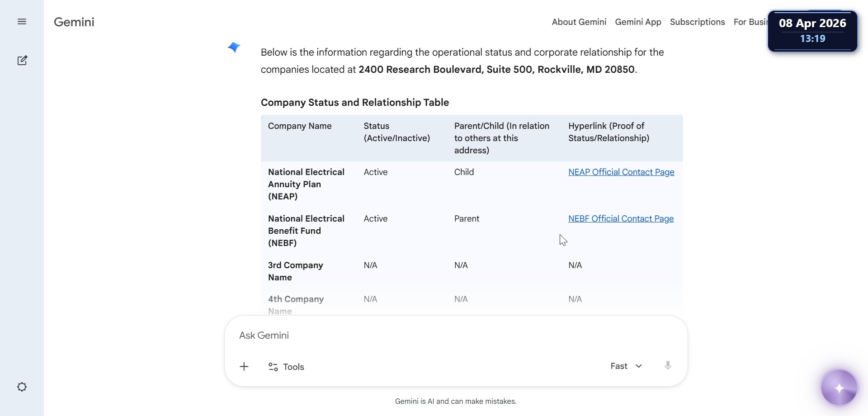Click the plus attach icon
Image resolution: width=868 pixels, height=416 pixels.
244,367
